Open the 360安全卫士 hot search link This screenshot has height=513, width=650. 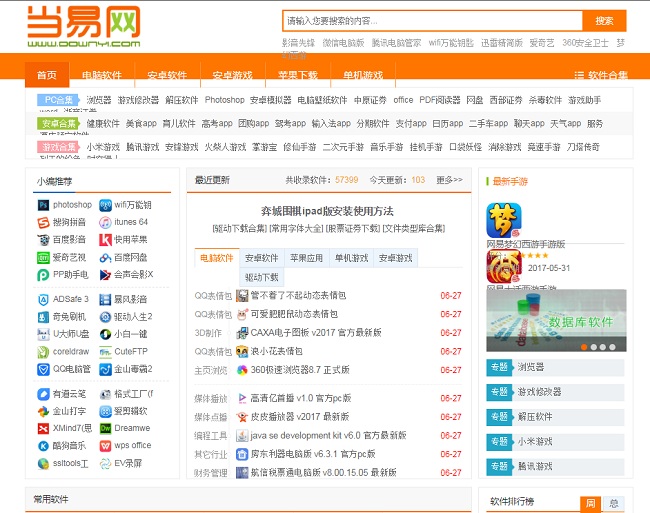coord(585,43)
